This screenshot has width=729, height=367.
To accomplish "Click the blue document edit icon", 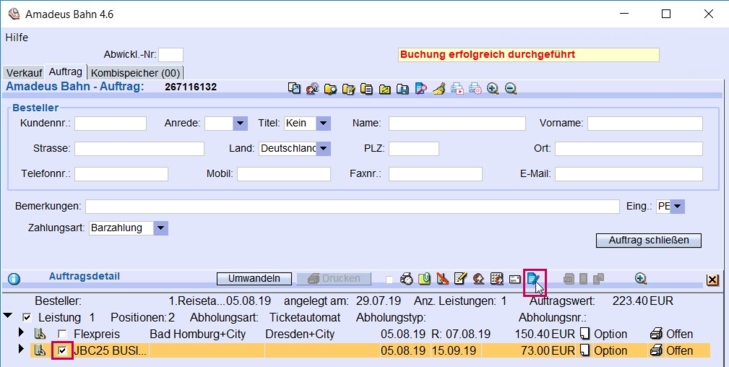I will click(533, 279).
